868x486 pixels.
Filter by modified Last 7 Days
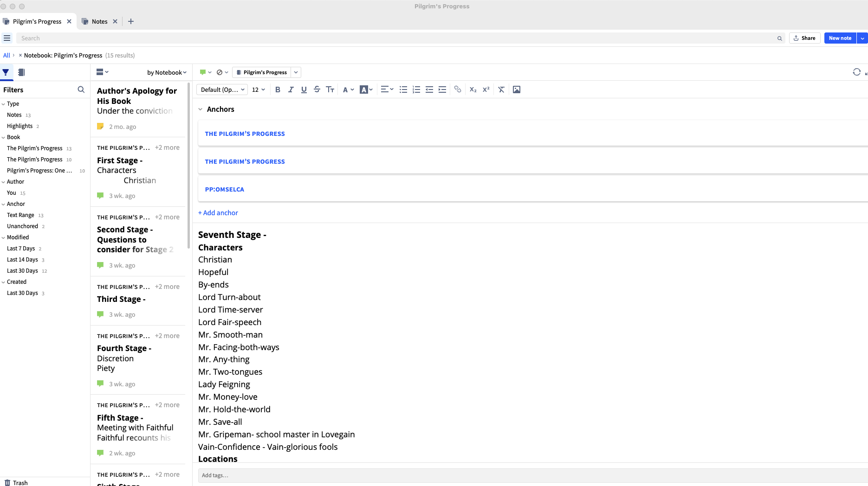tap(21, 249)
